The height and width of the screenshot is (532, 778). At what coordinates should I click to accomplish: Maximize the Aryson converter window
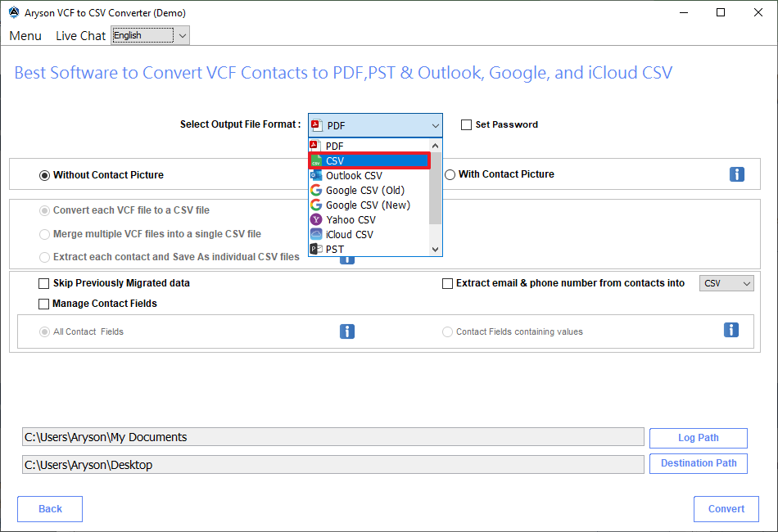pos(721,13)
